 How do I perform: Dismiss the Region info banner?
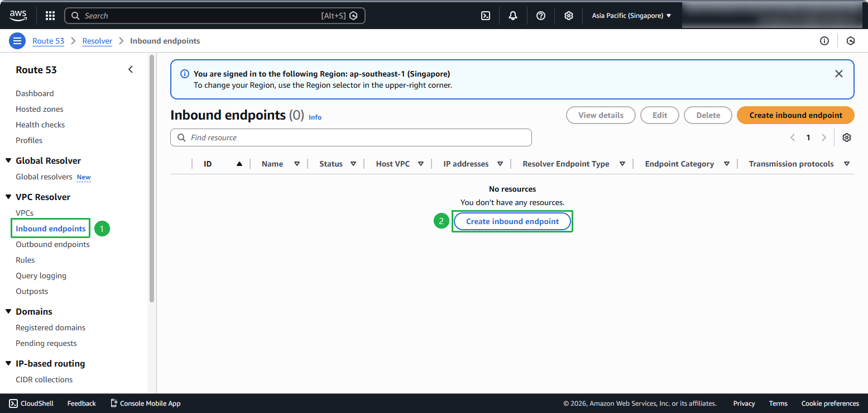click(x=838, y=74)
